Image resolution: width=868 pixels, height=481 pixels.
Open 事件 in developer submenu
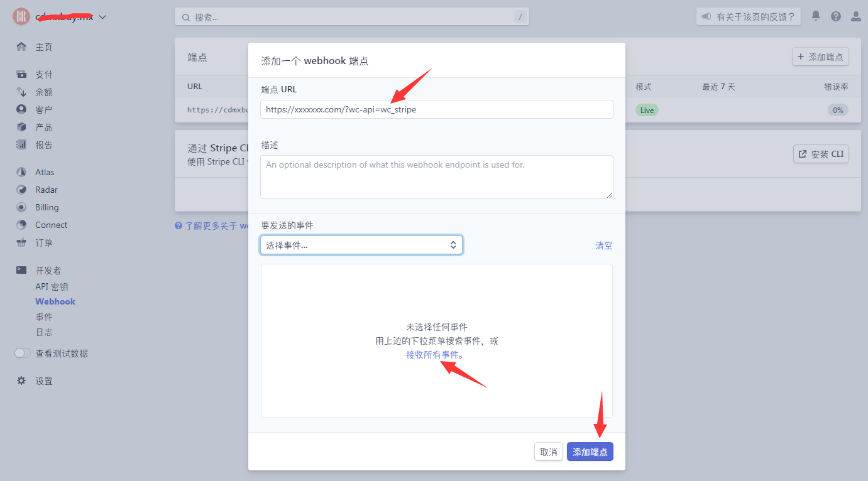(x=44, y=317)
